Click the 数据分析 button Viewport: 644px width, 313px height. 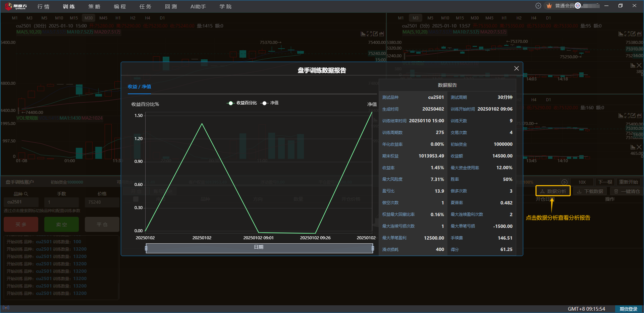(553, 191)
